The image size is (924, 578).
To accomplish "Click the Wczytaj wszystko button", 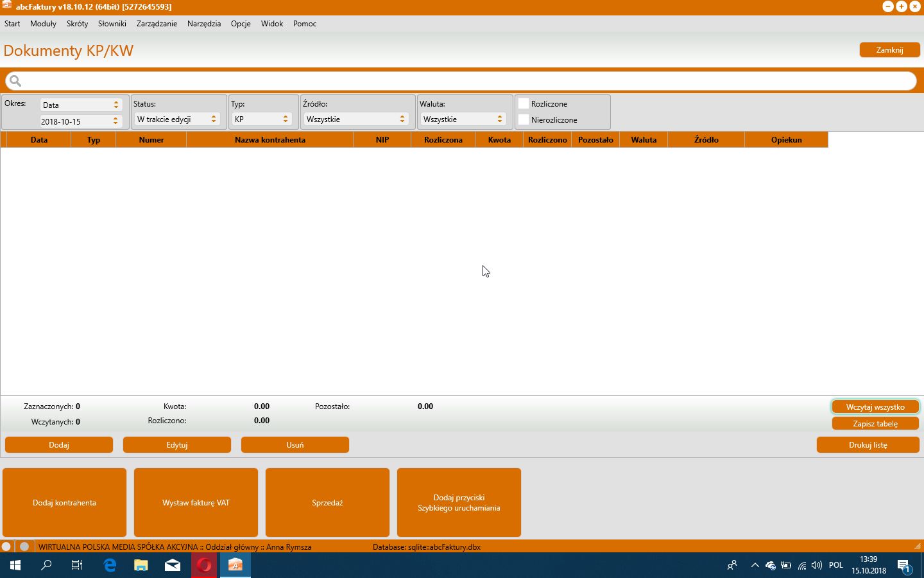I will point(875,407).
